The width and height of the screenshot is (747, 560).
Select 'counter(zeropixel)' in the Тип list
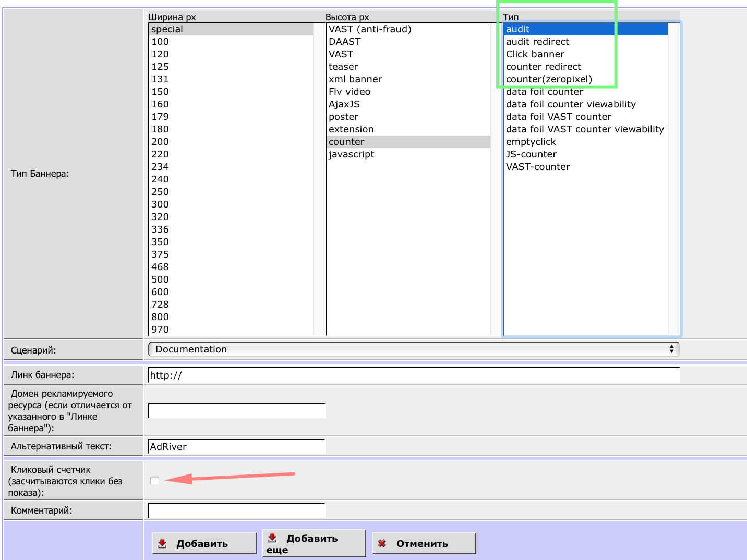click(x=586, y=79)
